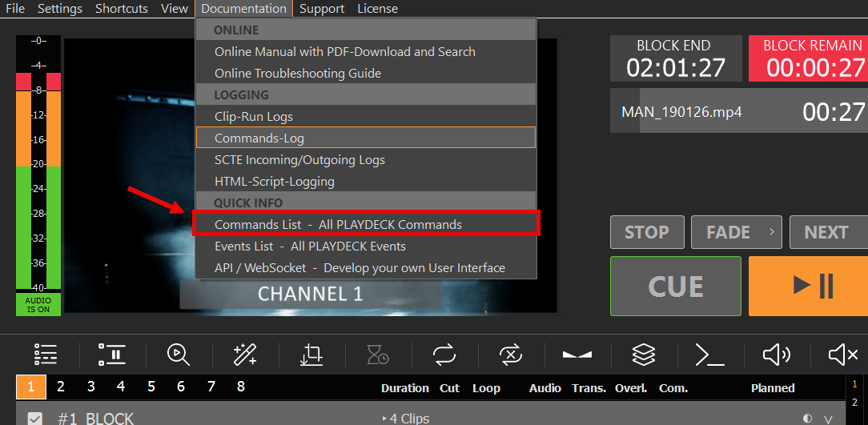Toggle the loop arrows icon
Image resolution: width=868 pixels, height=425 pixels.
444,354
